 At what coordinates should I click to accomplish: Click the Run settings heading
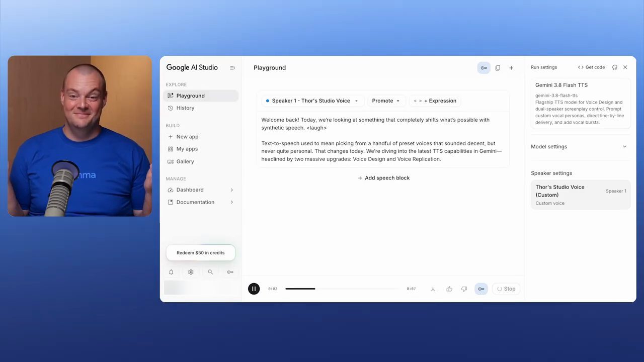(544, 67)
